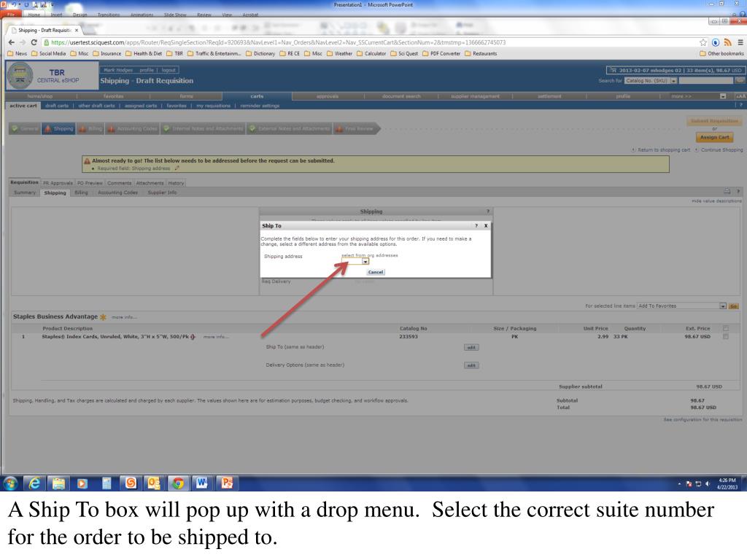The height and width of the screenshot is (560, 747).
Task: Open the Shipping address dropdown in Ship To
Action: click(x=365, y=262)
